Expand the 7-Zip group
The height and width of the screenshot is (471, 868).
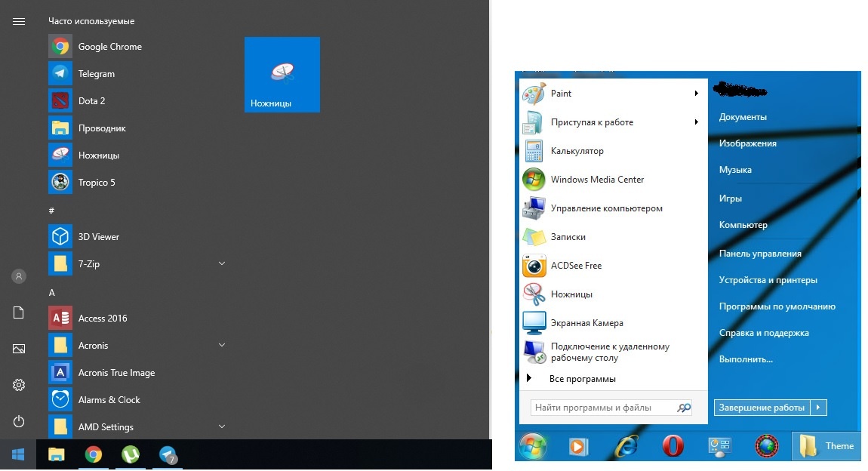click(221, 263)
